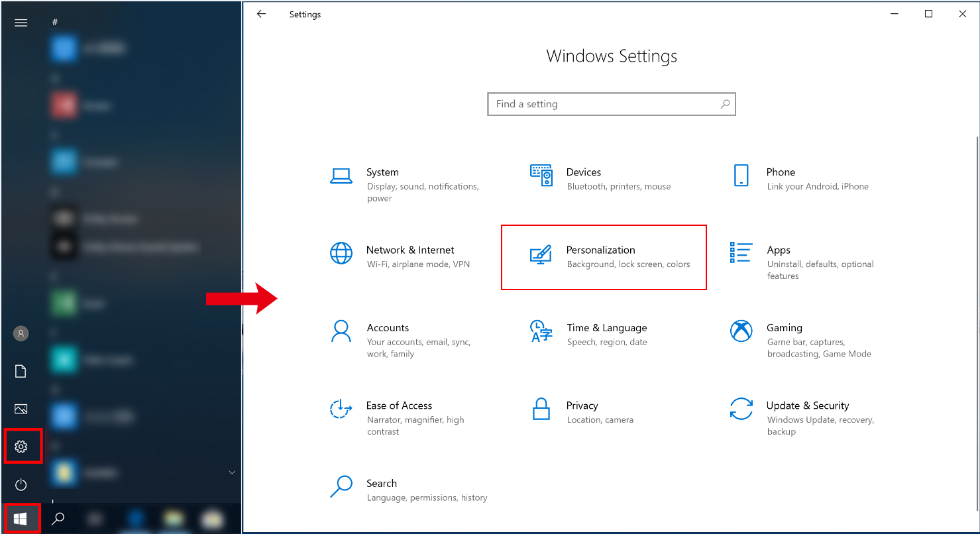This screenshot has width=980, height=534.
Task: Click the Search magnifier category icon
Action: click(x=341, y=486)
